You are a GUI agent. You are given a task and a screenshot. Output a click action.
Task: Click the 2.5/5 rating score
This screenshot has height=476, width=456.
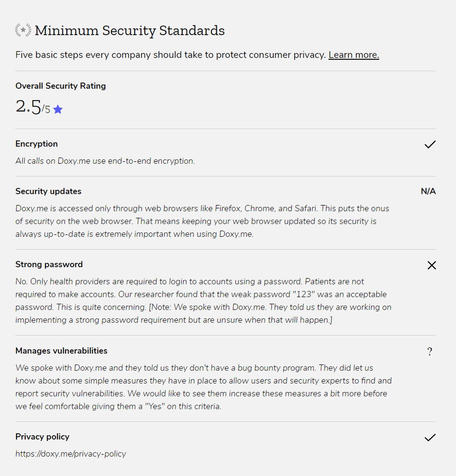(x=33, y=107)
